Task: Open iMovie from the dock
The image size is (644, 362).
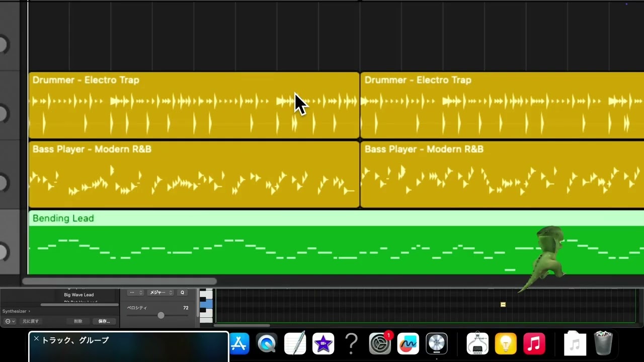Action: [323, 344]
